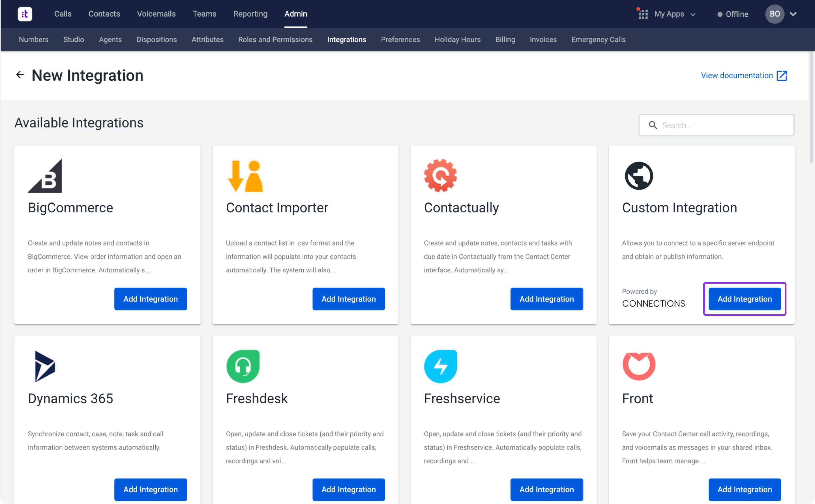
Task: Open the My Apps grid icon
Action: coord(643,14)
